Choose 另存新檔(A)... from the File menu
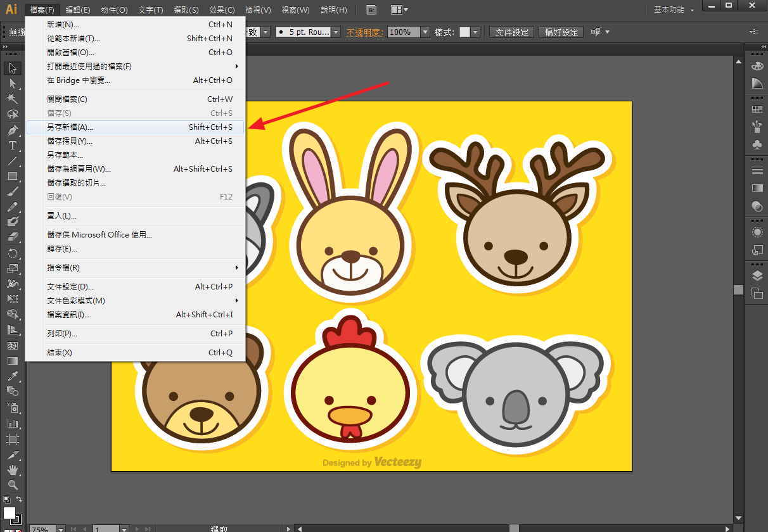This screenshot has height=532, width=768. click(x=135, y=127)
